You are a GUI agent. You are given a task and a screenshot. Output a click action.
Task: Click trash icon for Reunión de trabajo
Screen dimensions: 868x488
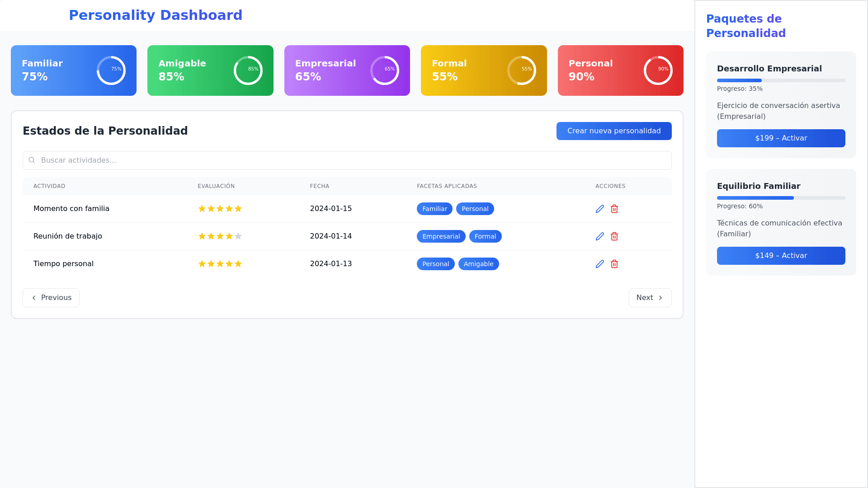(614, 236)
